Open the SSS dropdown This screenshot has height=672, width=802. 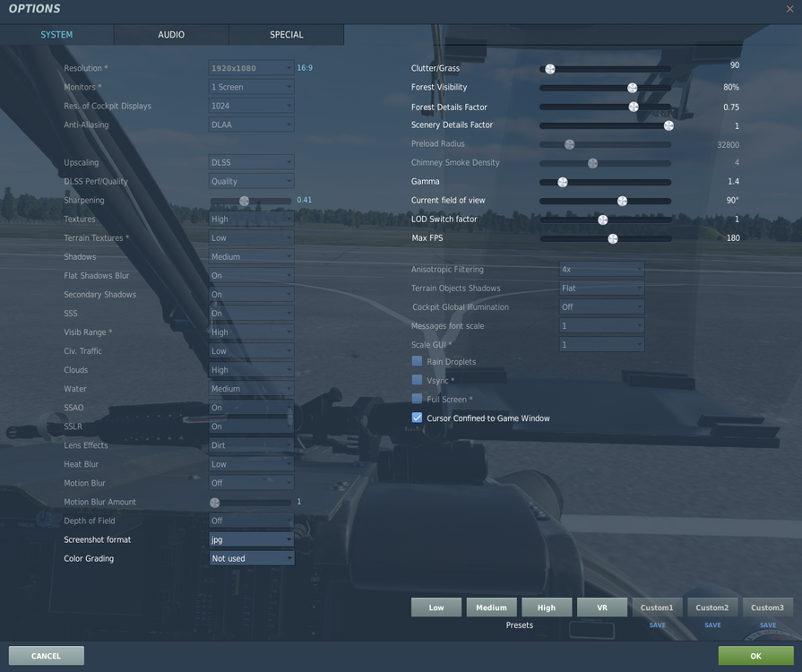[251, 313]
